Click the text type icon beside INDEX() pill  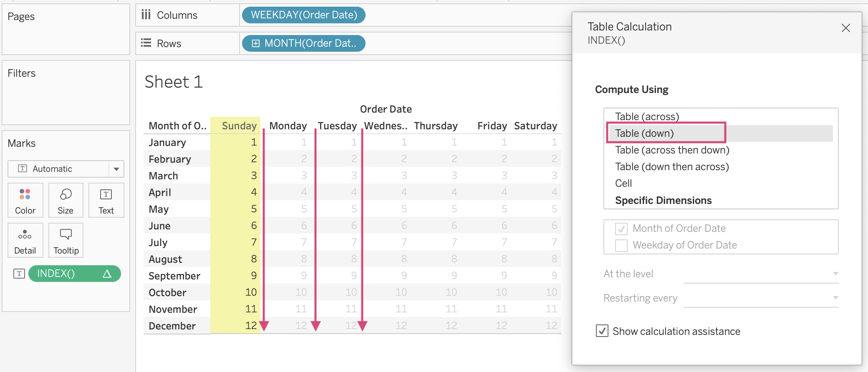tap(19, 274)
